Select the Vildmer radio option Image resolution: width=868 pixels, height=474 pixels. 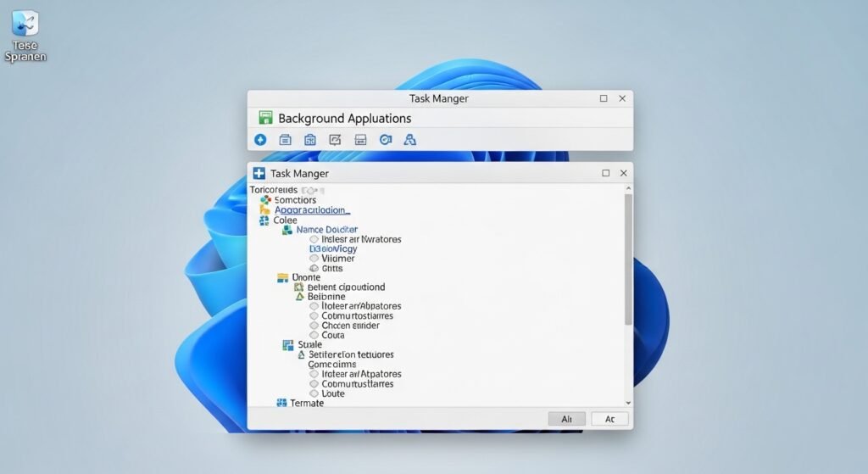pyautogui.click(x=314, y=259)
